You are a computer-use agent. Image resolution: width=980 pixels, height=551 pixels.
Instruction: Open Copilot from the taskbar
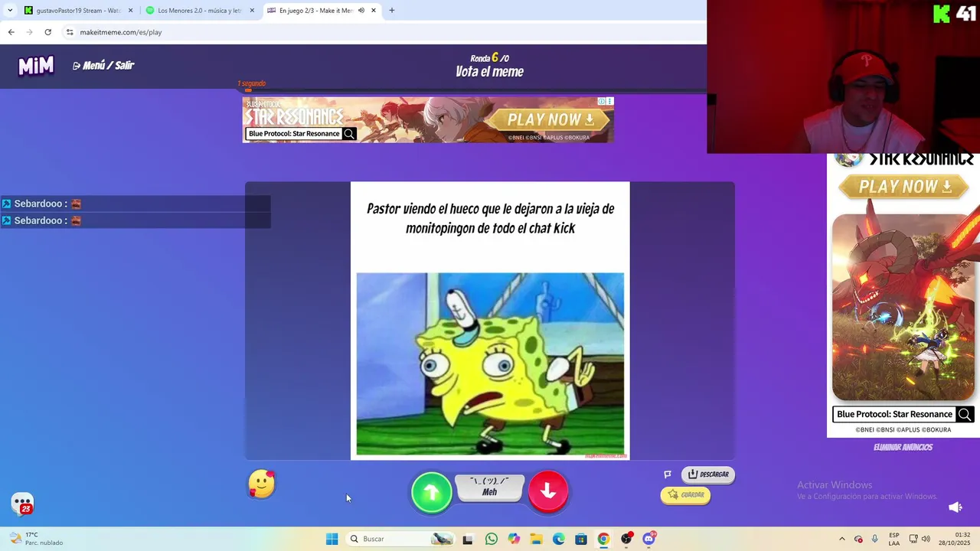(x=514, y=539)
